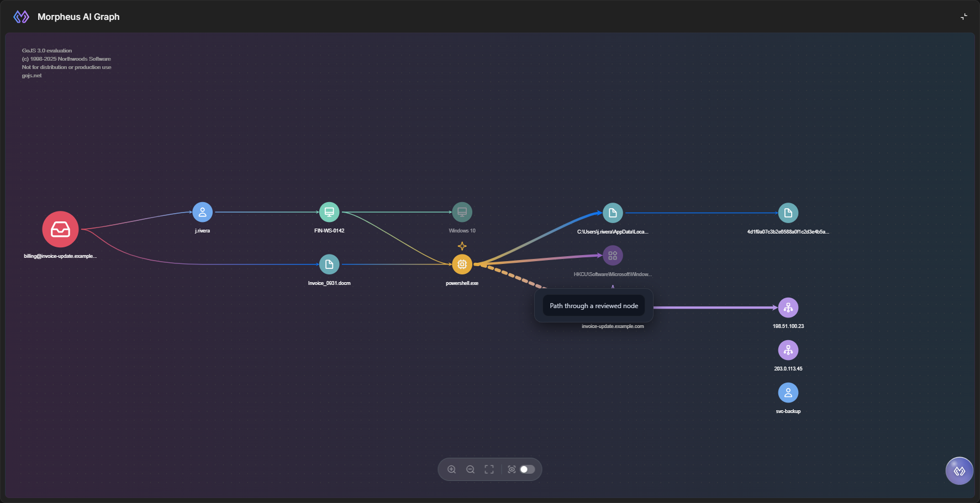Click the svc-backup user node
Screen dimensions: 980x503
(788, 393)
